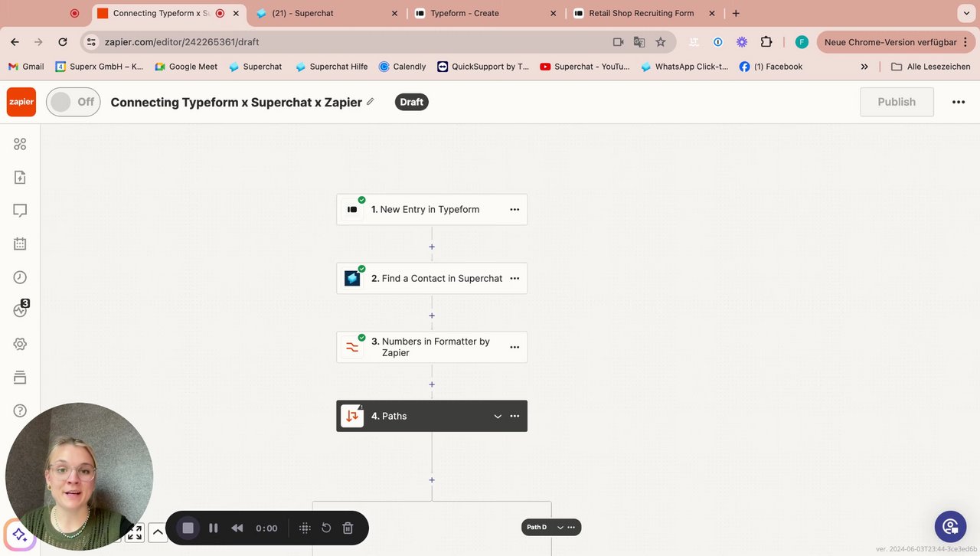Viewport: 980px width, 556px height.
Task: Open three-dot menu on Superchat step
Action: tap(514, 278)
